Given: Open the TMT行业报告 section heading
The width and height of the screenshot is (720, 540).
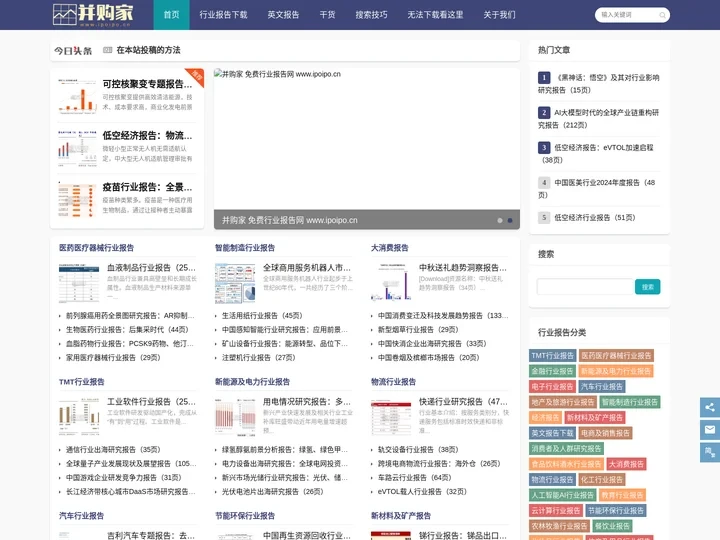Looking at the screenshot, I should (x=82, y=382).
